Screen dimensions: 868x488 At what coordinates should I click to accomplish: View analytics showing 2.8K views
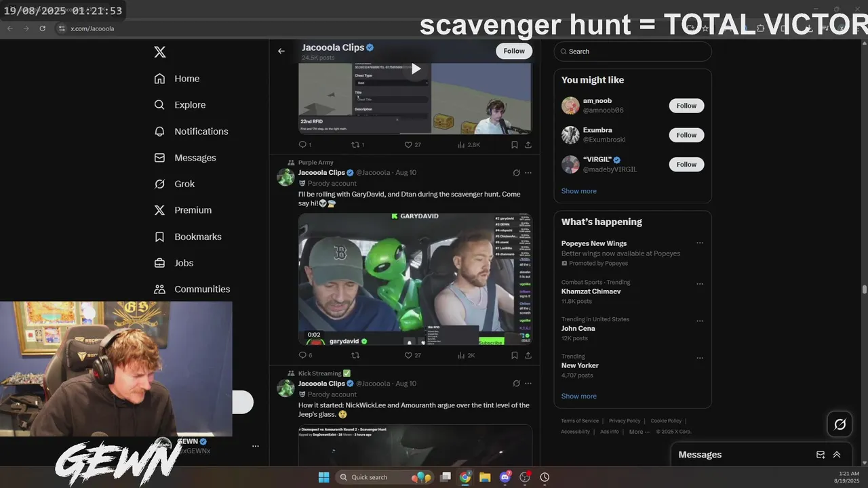point(469,144)
